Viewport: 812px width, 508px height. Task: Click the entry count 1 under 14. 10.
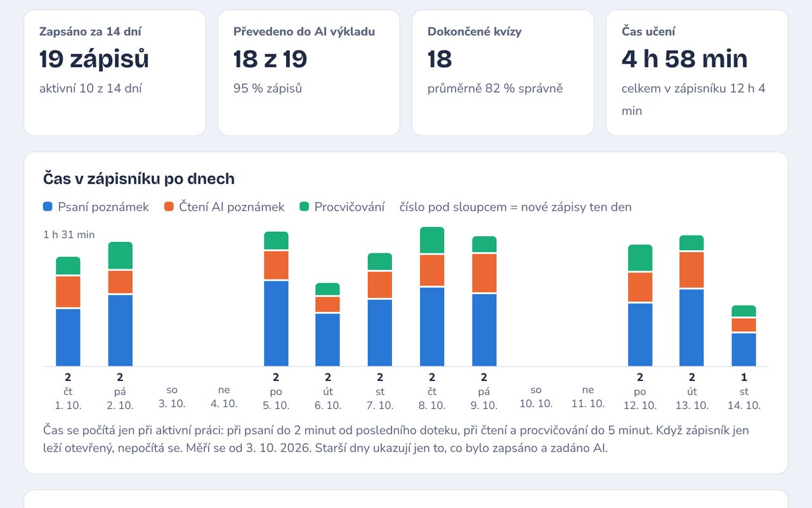tap(744, 378)
